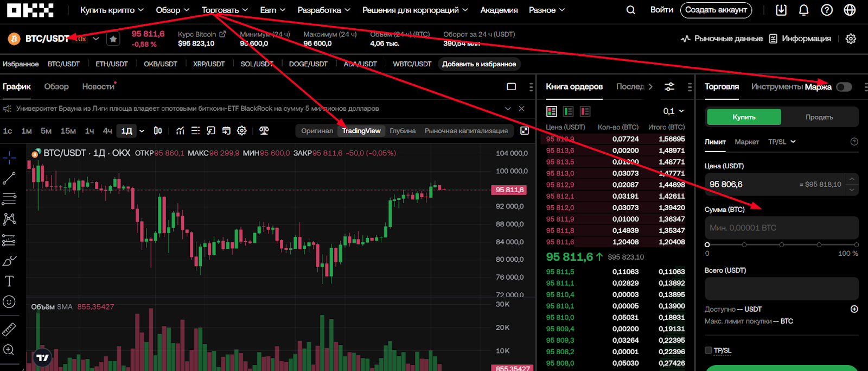Click Создать аккаунт button

click(716, 10)
